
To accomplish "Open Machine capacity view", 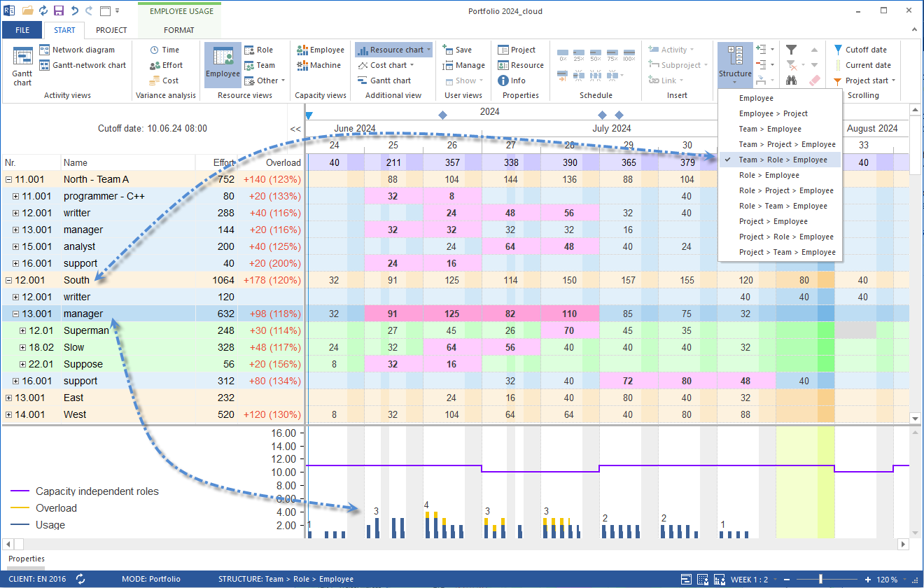I will pyautogui.click(x=318, y=65).
